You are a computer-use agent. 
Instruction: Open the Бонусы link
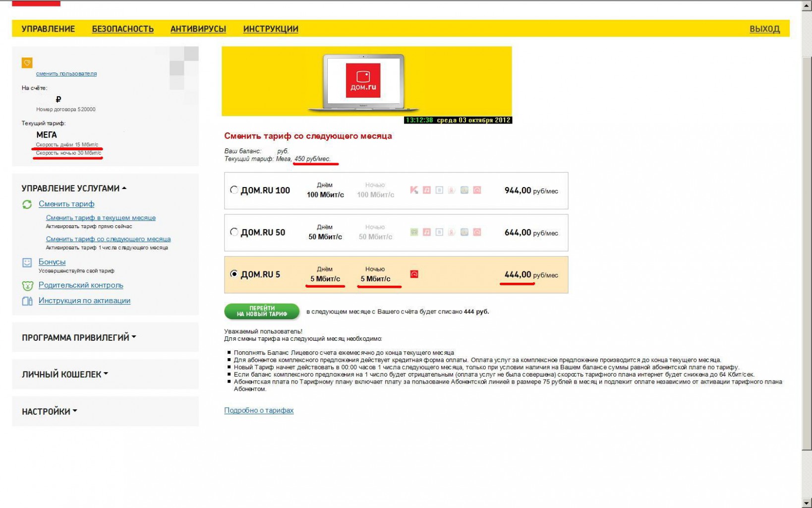point(52,262)
